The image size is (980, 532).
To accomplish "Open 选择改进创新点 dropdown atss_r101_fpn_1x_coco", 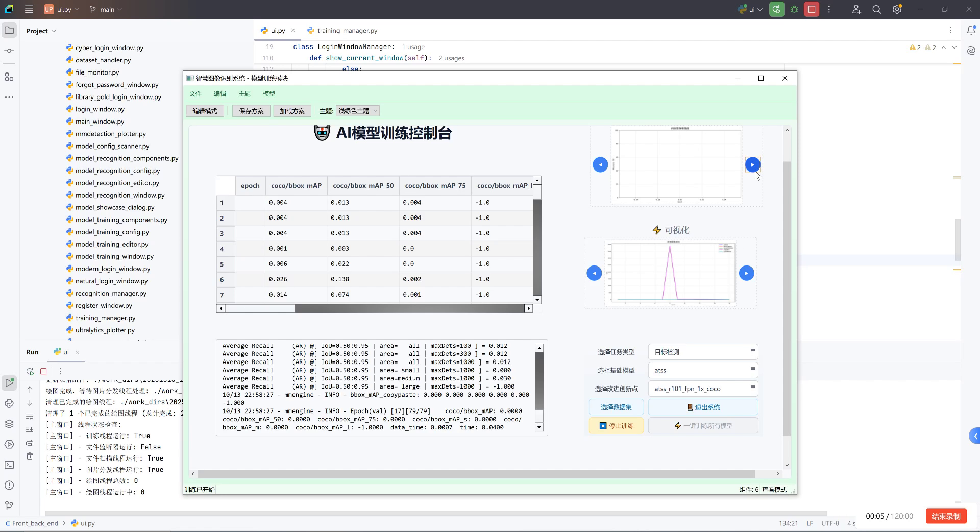I will click(x=703, y=389).
